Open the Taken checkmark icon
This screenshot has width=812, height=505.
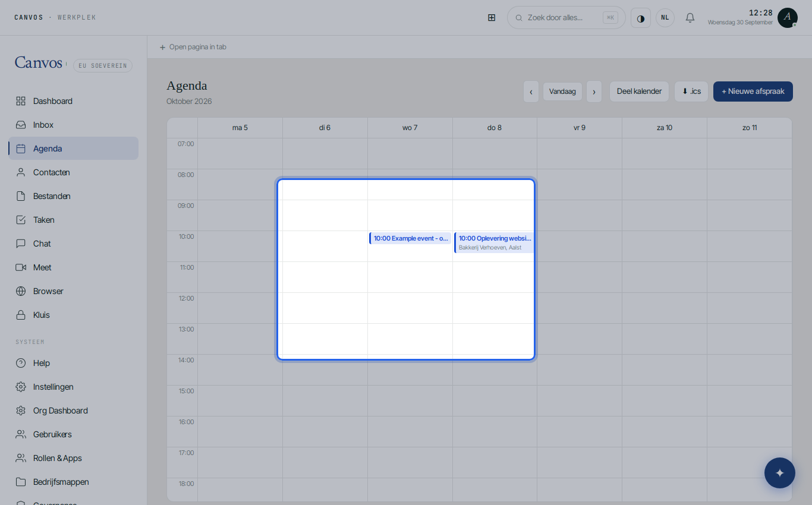21,220
